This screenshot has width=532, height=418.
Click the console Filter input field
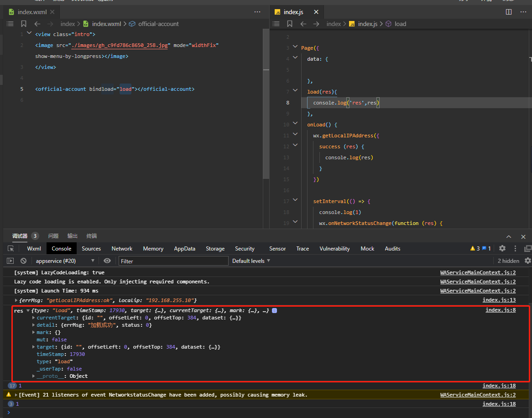[x=173, y=261]
